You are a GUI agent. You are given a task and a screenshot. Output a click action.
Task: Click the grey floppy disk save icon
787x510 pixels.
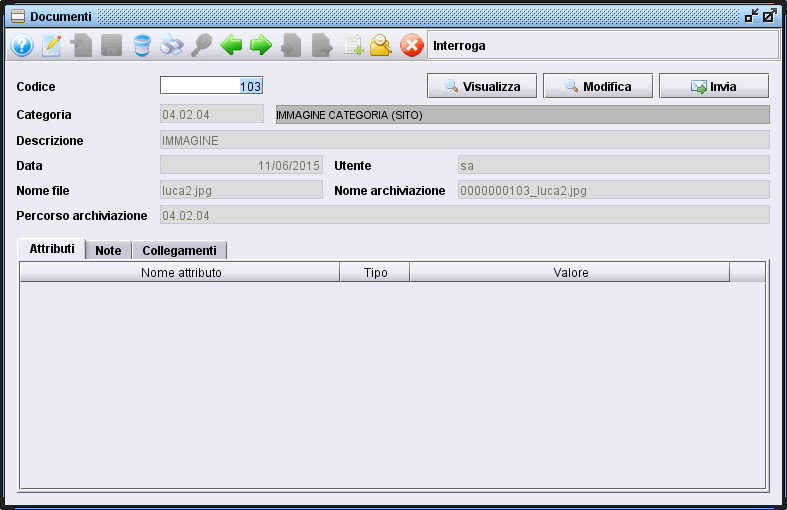pyautogui.click(x=111, y=46)
